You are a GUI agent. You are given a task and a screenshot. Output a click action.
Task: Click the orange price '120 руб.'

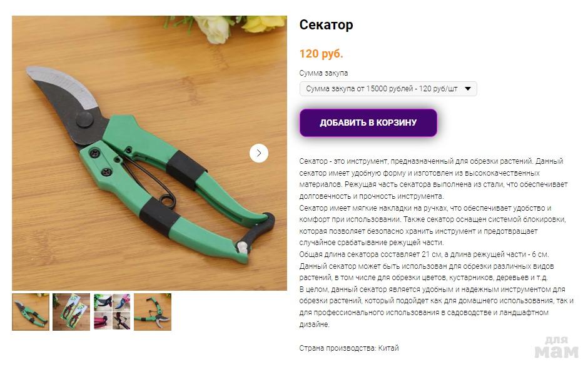[x=321, y=54]
